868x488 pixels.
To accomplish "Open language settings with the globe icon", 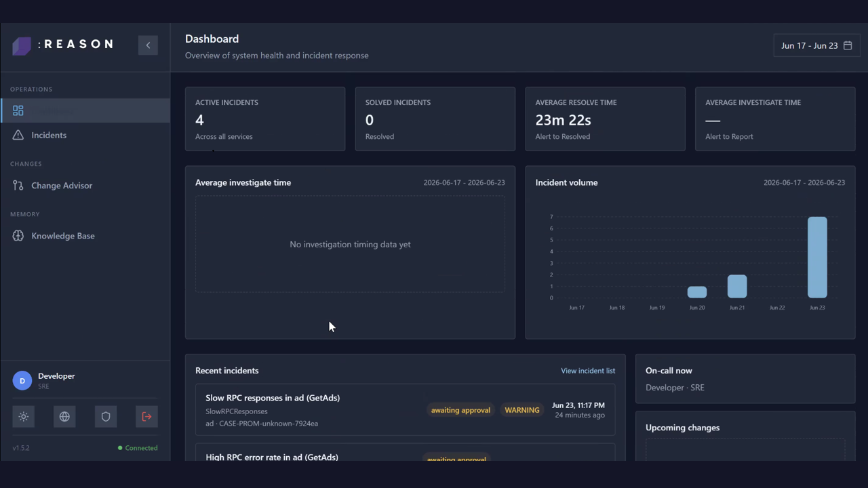I will 64,417.
